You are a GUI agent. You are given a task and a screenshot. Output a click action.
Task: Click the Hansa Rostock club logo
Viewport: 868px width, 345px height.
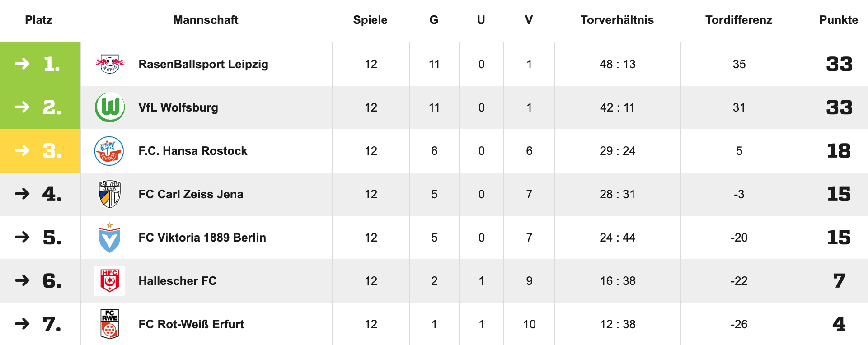[109, 151]
